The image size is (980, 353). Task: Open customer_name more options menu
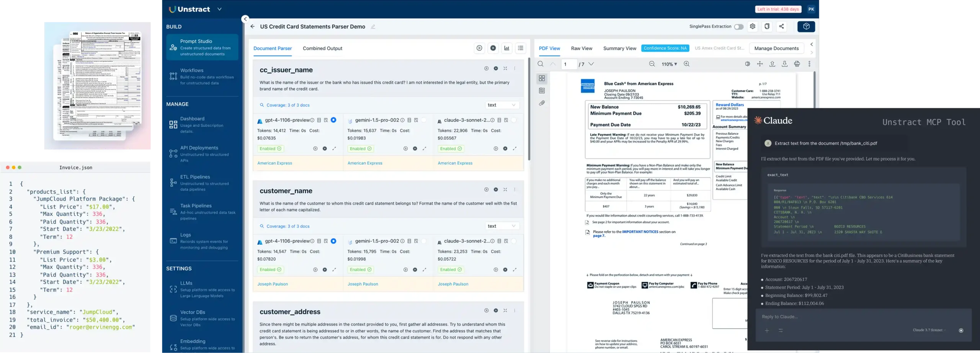514,190
